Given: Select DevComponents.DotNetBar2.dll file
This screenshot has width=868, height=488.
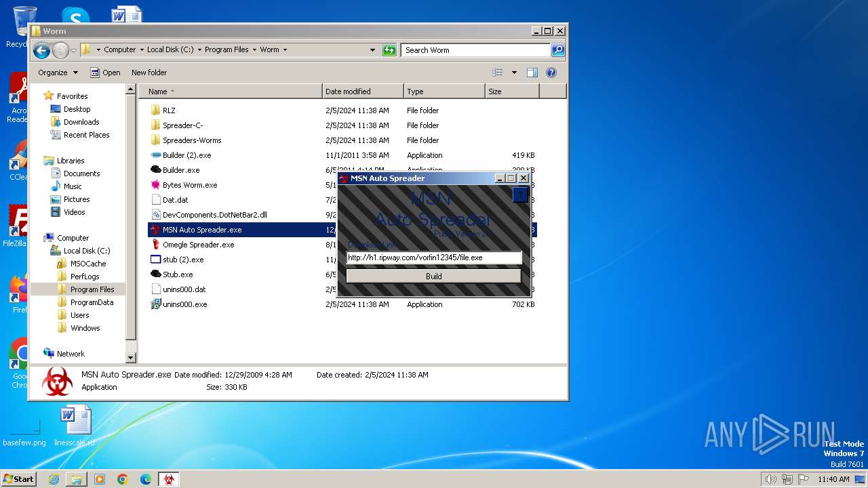Looking at the screenshot, I should click(x=214, y=215).
